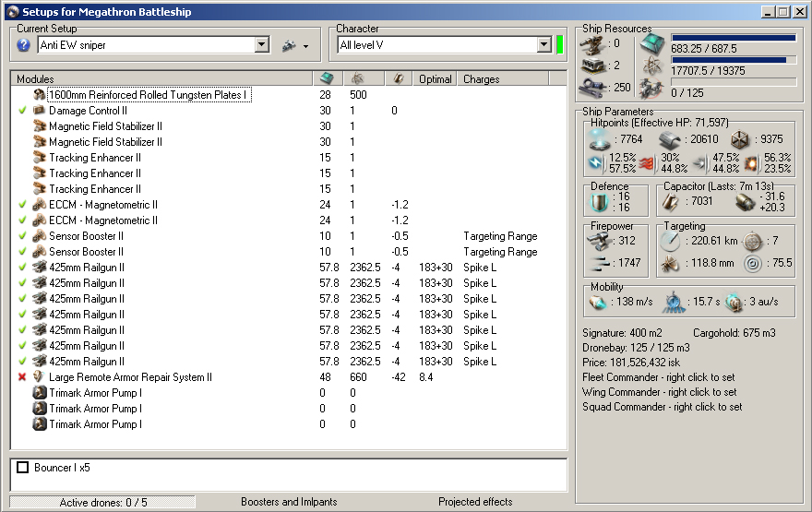Expand the arrow next to setup actions icon
Screen dimensions: 812x512
click(306, 47)
